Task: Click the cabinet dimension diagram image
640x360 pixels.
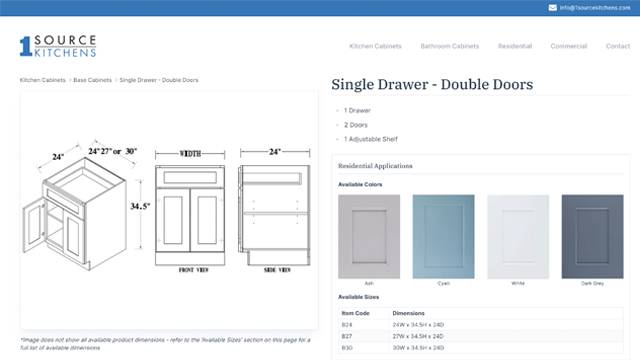Action: [x=169, y=209]
